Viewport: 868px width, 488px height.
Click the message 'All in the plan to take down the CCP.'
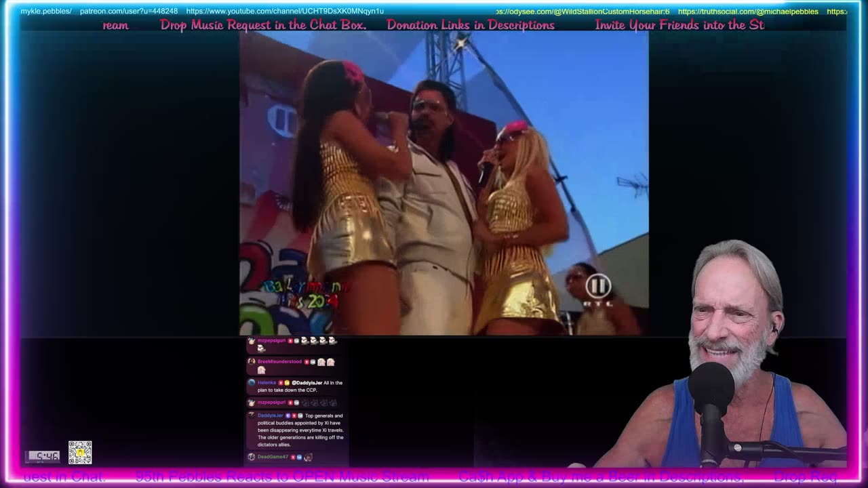tap(300, 386)
